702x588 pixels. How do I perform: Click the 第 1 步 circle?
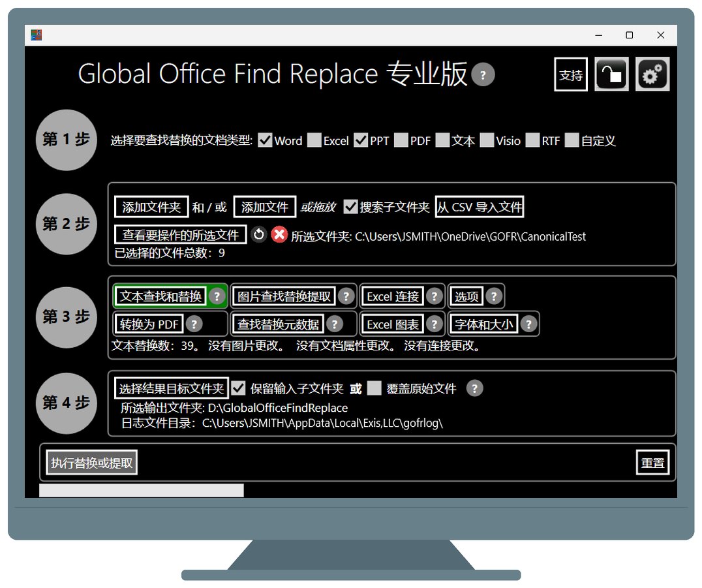coord(67,140)
